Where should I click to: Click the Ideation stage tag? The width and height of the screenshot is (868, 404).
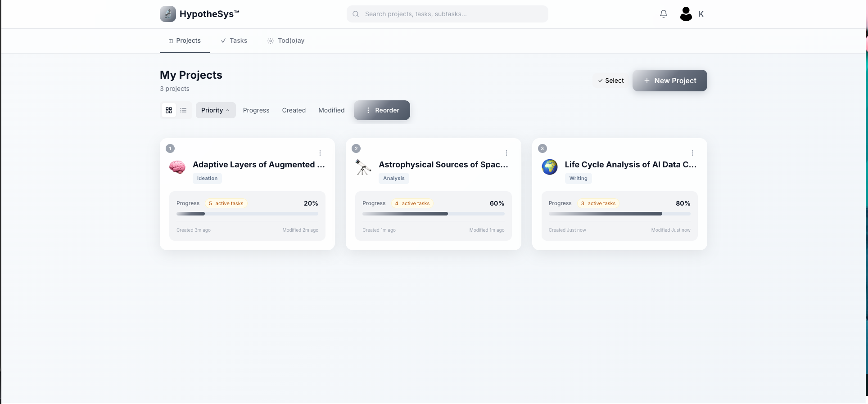(207, 178)
